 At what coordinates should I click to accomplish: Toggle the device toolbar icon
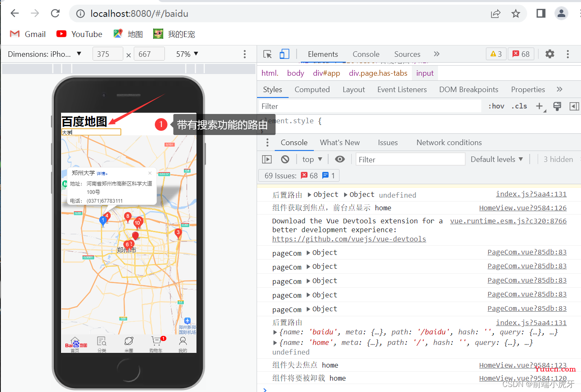[x=284, y=54]
